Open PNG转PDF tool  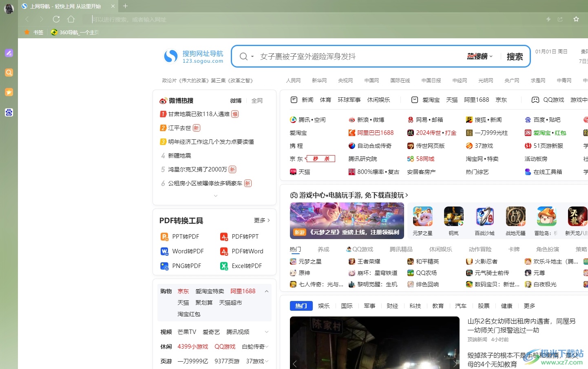click(181, 266)
